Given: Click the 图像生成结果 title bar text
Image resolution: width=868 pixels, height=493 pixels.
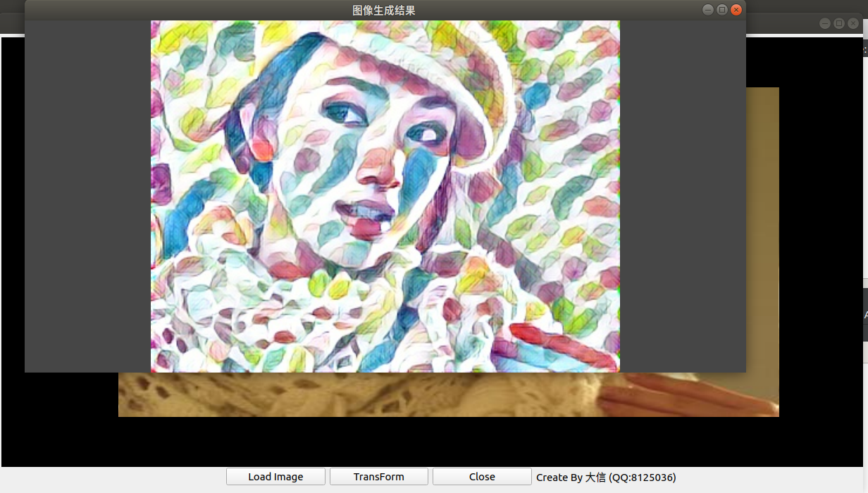Looking at the screenshot, I should click(x=384, y=10).
